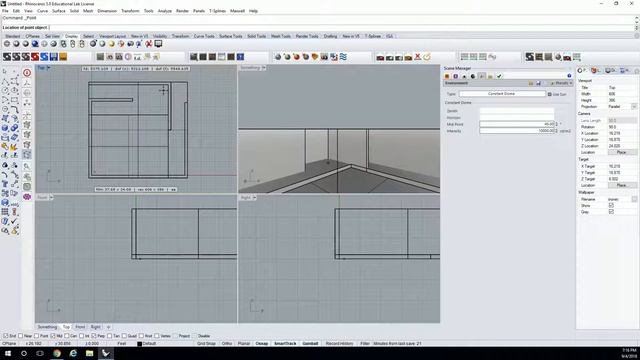Switch to the Solid Tools toolbar tab
Image resolution: width=640 pixels, height=360 pixels.
click(256, 36)
